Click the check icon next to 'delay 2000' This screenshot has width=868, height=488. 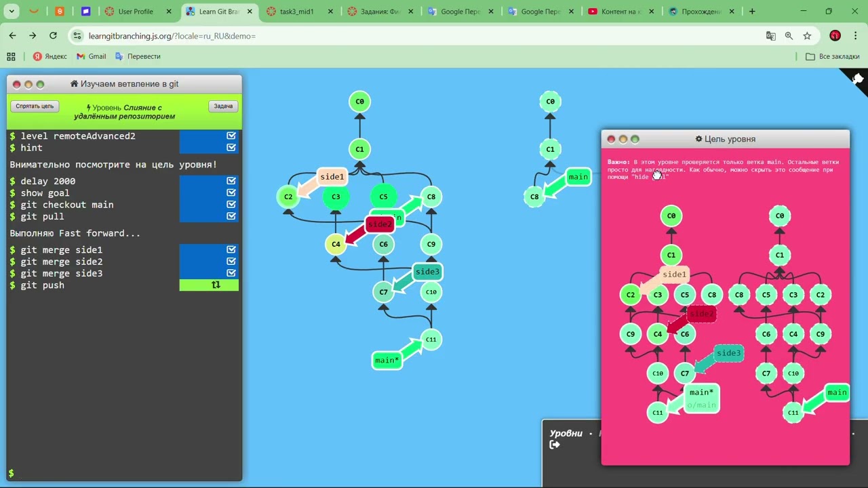click(x=231, y=181)
